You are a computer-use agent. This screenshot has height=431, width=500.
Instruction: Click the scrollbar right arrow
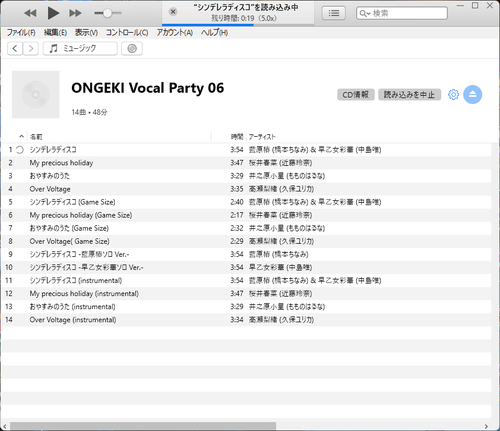tap(486, 426)
